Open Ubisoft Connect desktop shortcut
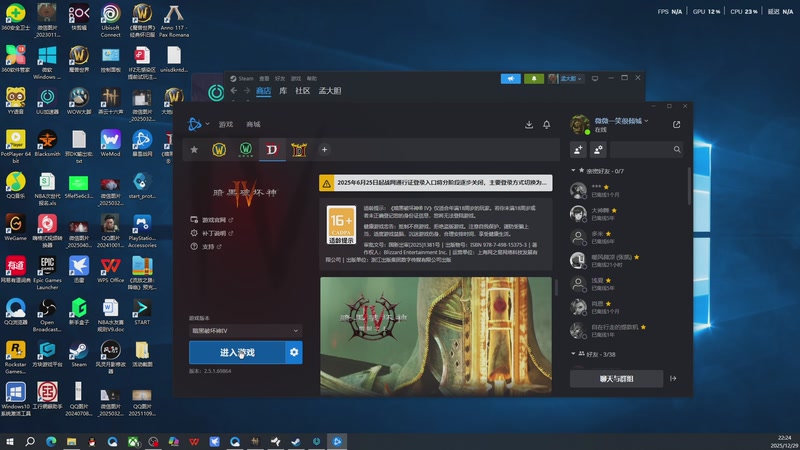Image resolution: width=800 pixels, height=450 pixels. tap(110, 20)
